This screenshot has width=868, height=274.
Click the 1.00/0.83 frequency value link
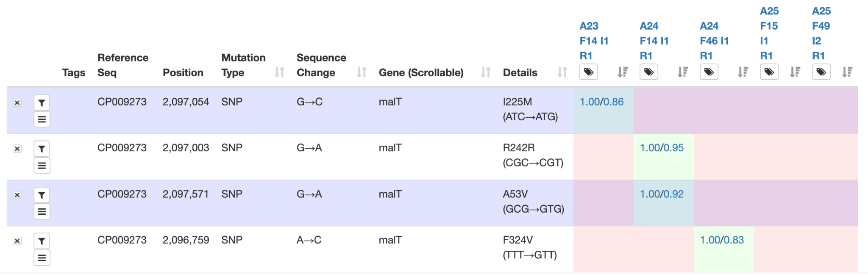click(x=722, y=240)
